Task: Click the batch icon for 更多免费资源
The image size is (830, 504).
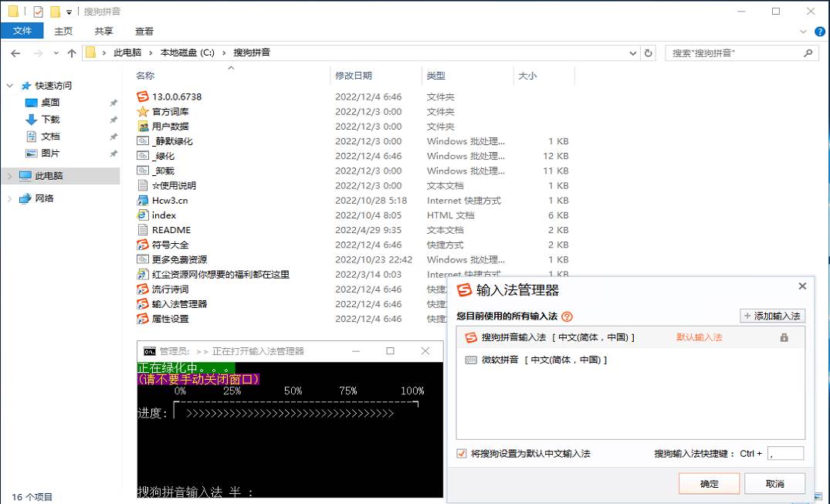Action: (142, 259)
